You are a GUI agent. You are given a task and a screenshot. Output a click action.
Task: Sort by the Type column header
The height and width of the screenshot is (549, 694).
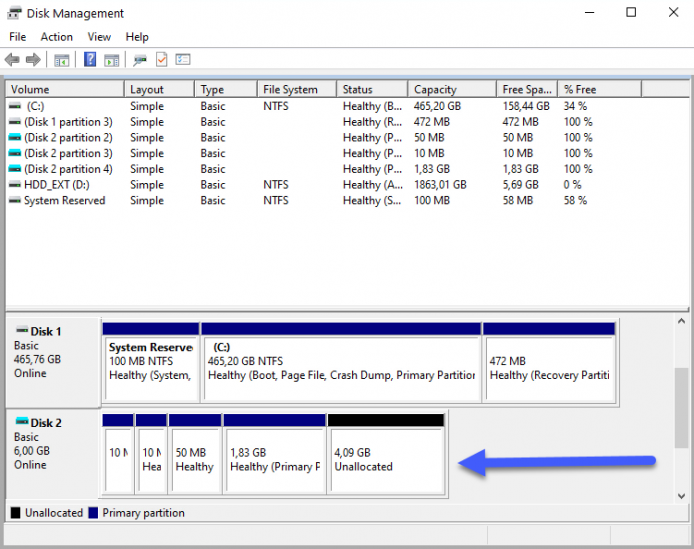226,89
